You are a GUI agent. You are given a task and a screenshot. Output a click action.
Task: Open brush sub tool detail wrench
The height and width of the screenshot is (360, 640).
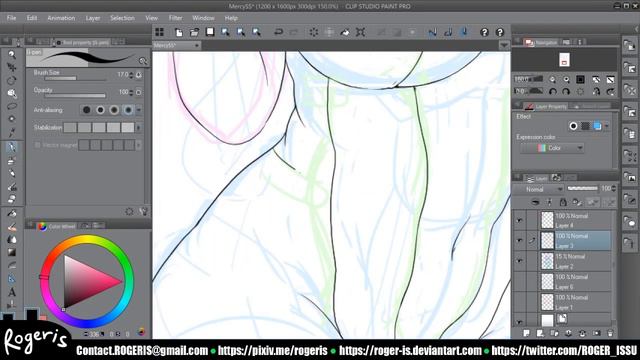click(143, 211)
